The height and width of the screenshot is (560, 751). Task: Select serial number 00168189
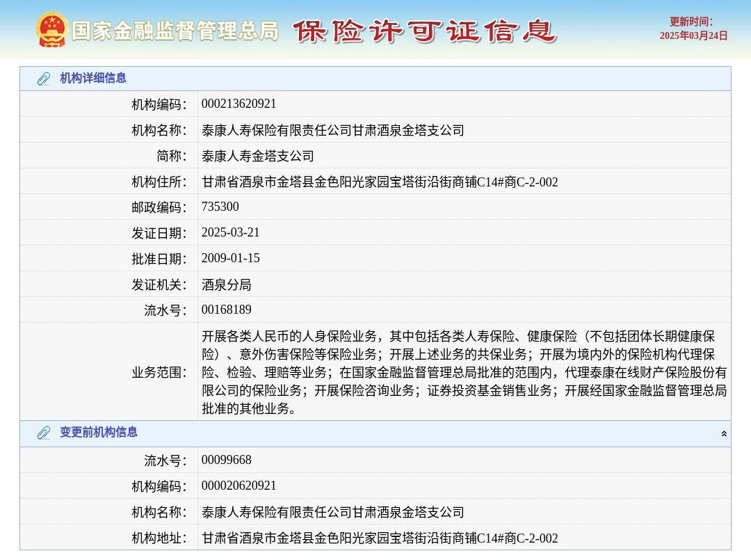[x=227, y=310]
